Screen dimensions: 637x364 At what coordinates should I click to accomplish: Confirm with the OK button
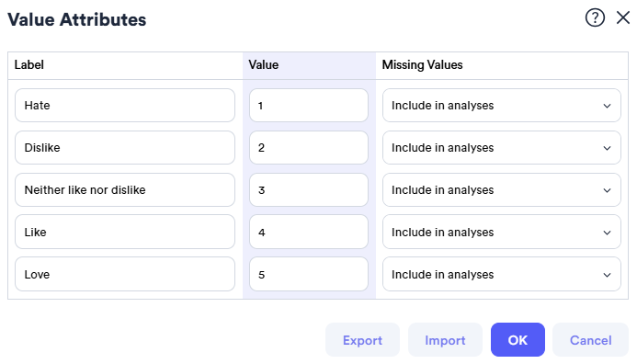coord(518,340)
